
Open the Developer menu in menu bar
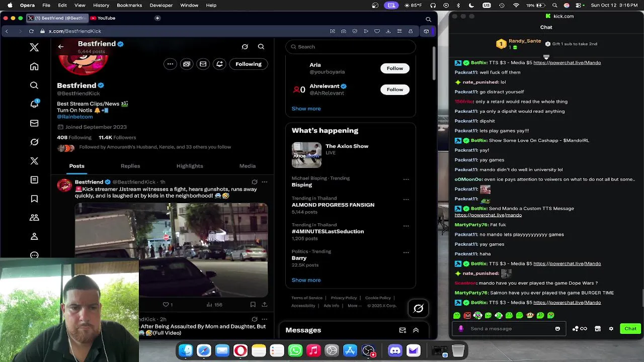pyautogui.click(x=161, y=5)
